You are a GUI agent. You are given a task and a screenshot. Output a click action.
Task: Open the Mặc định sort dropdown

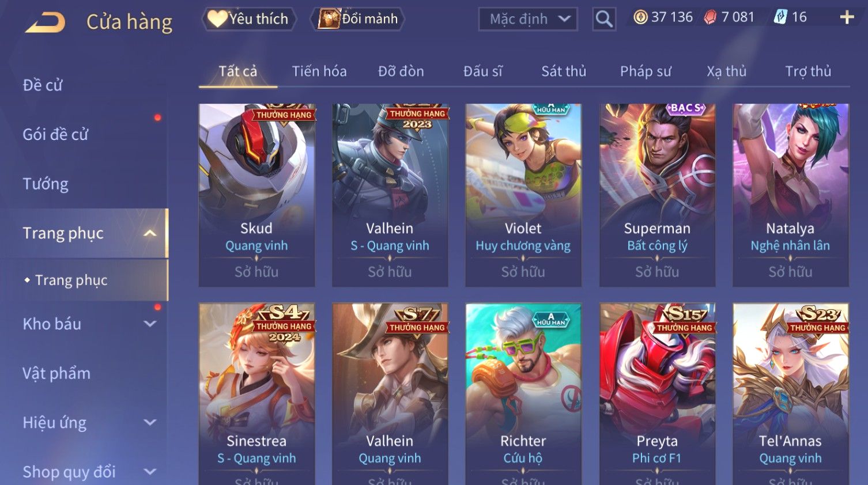[x=528, y=19]
